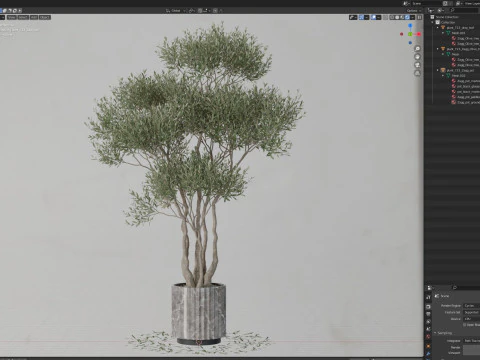Open the Global transform orientation dropdown
This screenshot has width=480, height=360.
tap(175, 11)
